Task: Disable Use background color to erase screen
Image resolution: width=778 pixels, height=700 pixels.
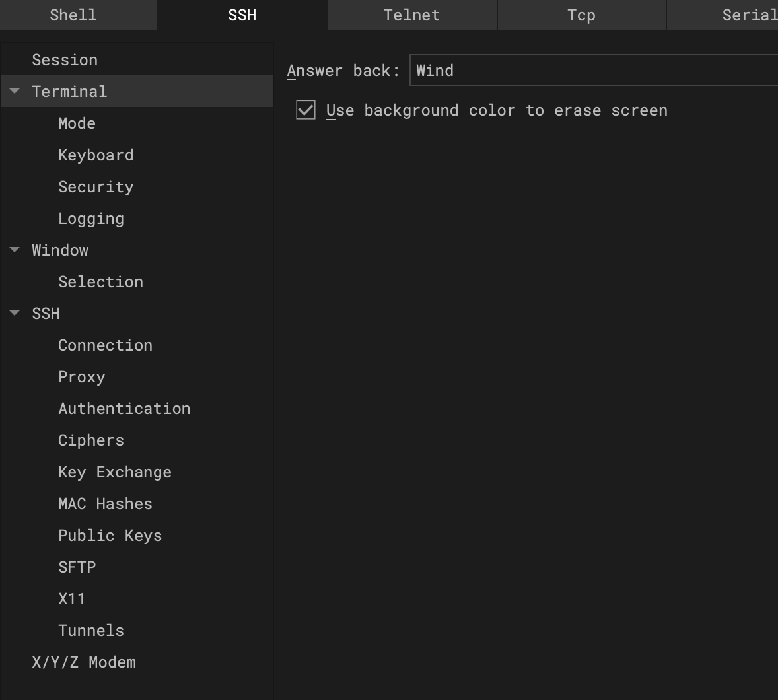Action: [x=304, y=110]
